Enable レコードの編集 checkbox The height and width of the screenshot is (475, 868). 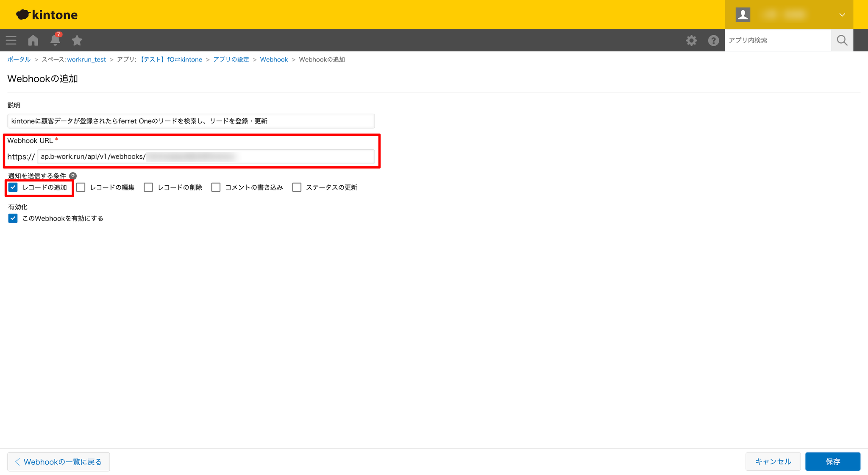pyautogui.click(x=81, y=187)
